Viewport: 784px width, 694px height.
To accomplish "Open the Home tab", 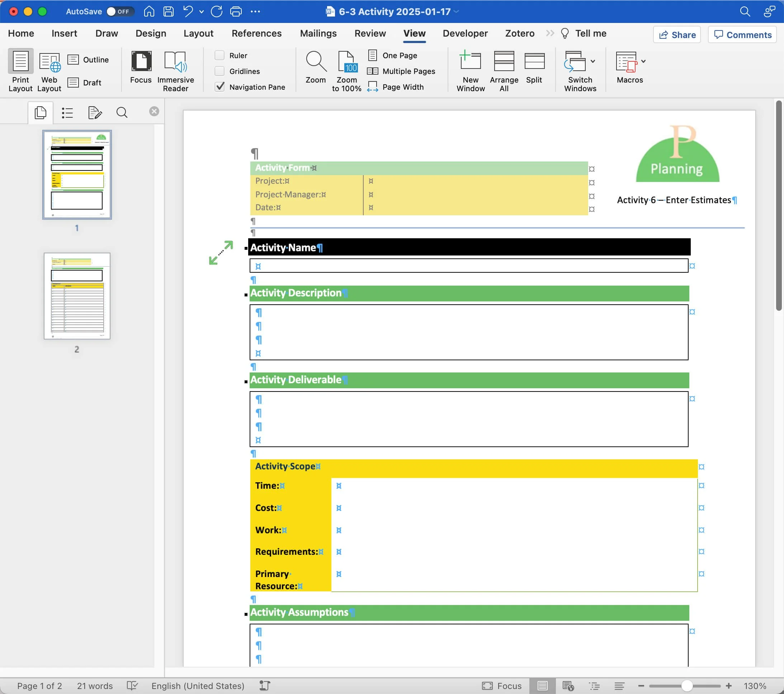I will coord(21,33).
